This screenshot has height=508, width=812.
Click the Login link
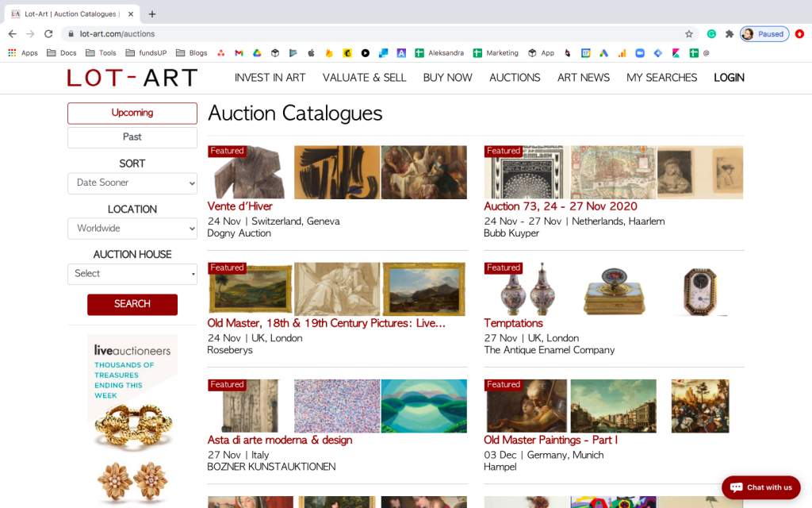click(729, 78)
